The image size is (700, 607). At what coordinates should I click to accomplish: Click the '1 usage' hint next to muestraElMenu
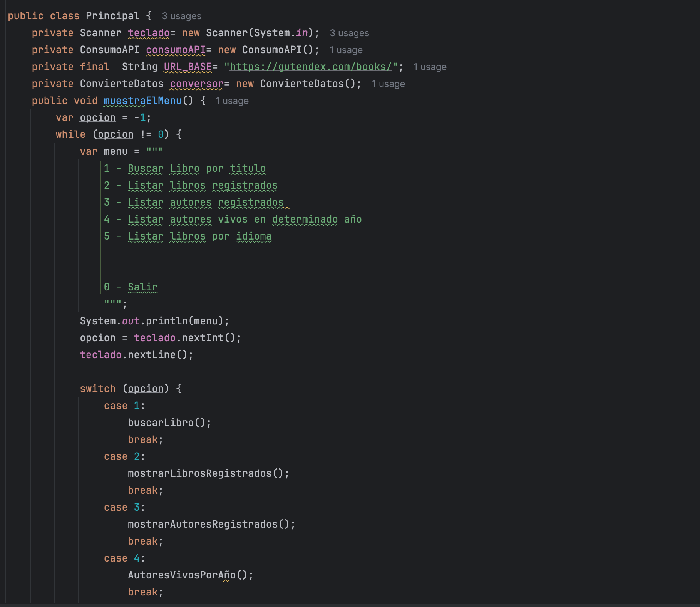click(232, 101)
